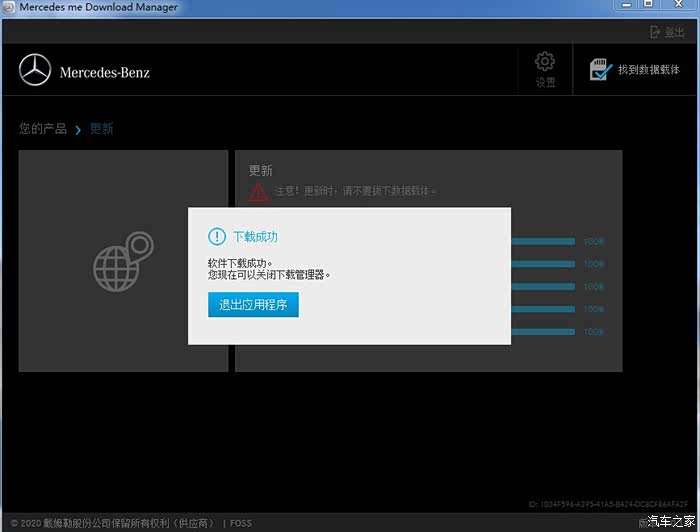Click the Mercedes-Benz wordmark text
Viewport: 700px width, 532px height.
tap(104, 72)
